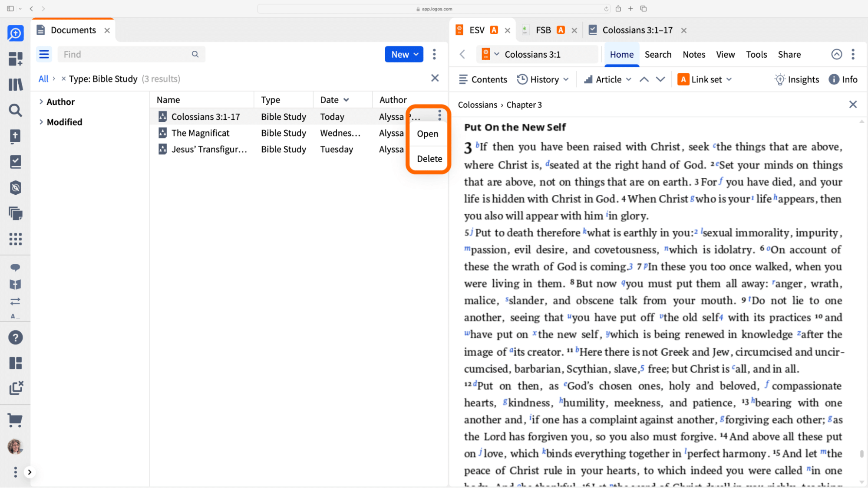Expand the sidebar with the small arrow button
Screen dimensions: 868x488
point(30,472)
